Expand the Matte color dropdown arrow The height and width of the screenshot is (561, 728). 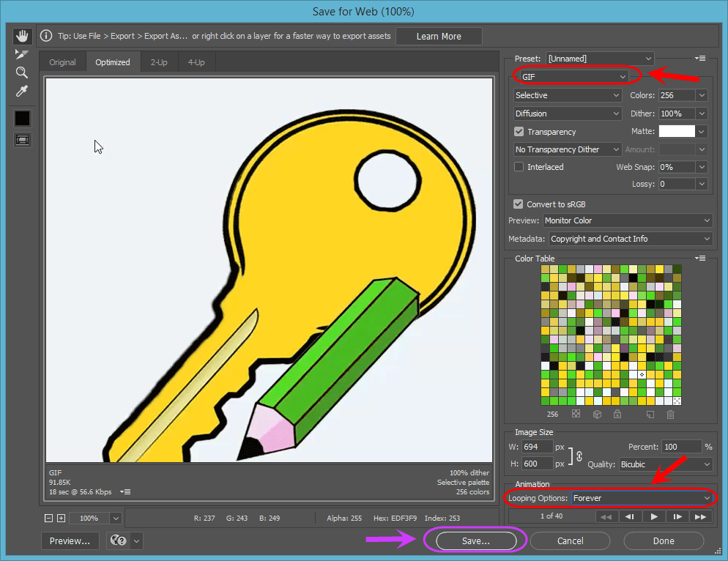702,131
